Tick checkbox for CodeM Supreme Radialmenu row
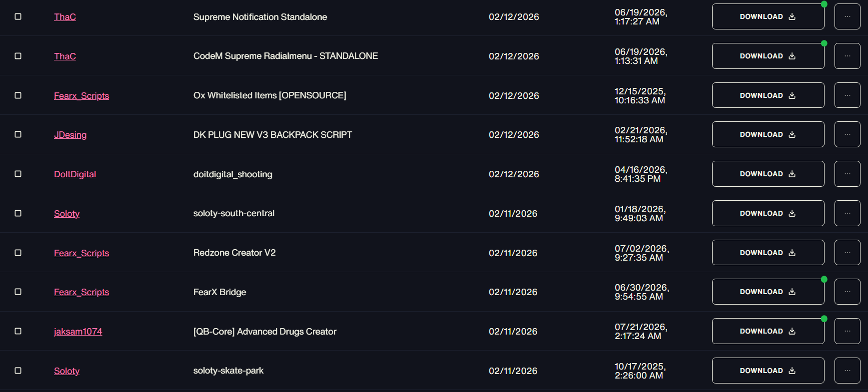 point(18,56)
